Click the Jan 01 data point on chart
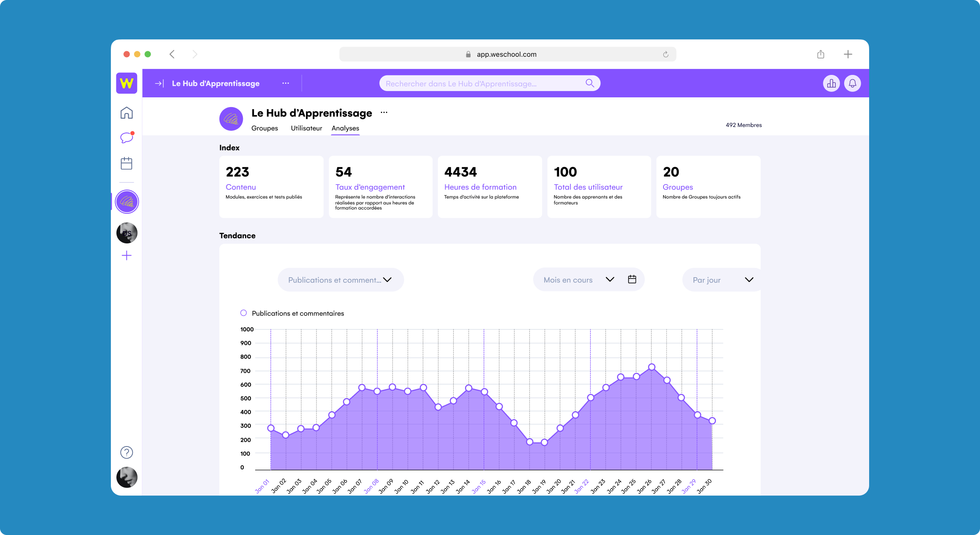The width and height of the screenshot is (980, 535). pyautogui.click(x=271, y=428)
